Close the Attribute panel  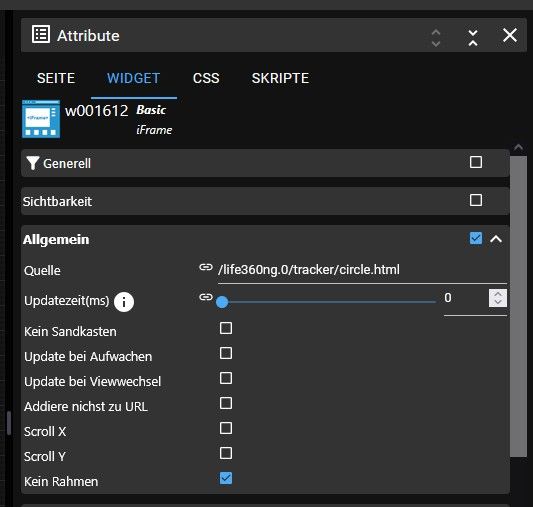click(x=510, y=35)
